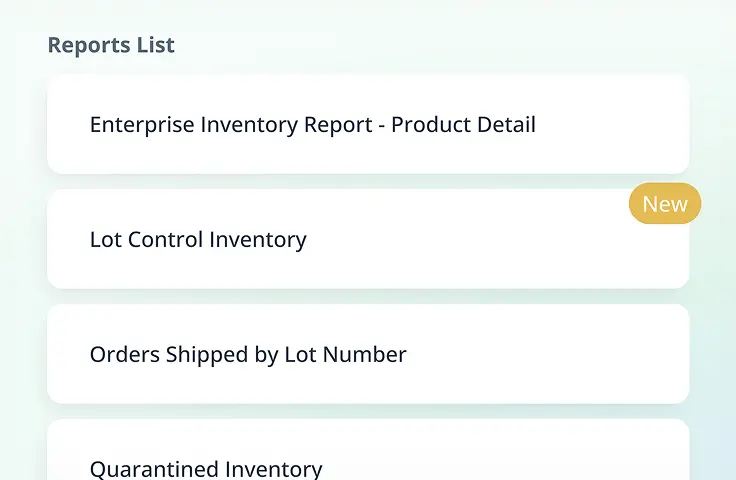
Task: Open Enterprise Inventory Report - Product Detail
Action: coord(313,125)
